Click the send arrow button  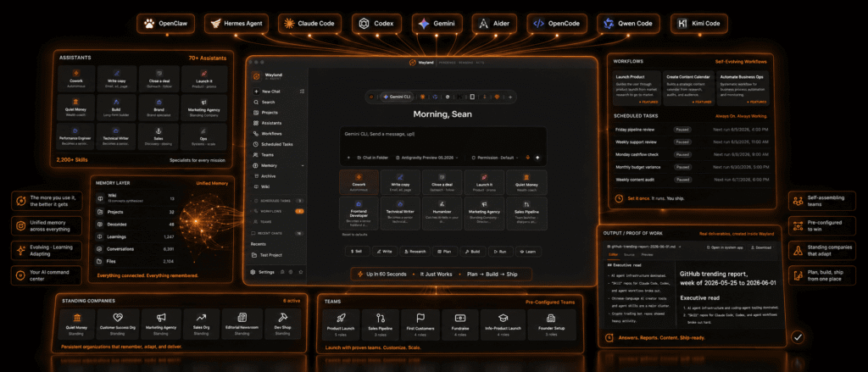click(x=537, y=158)
